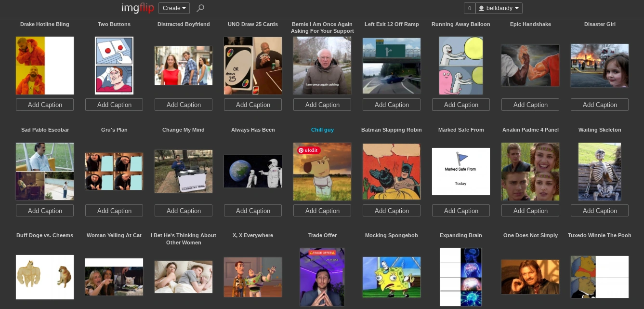Open the Running Away Balloon image
The height and width of the screenshot is (309, 644).
461,66
